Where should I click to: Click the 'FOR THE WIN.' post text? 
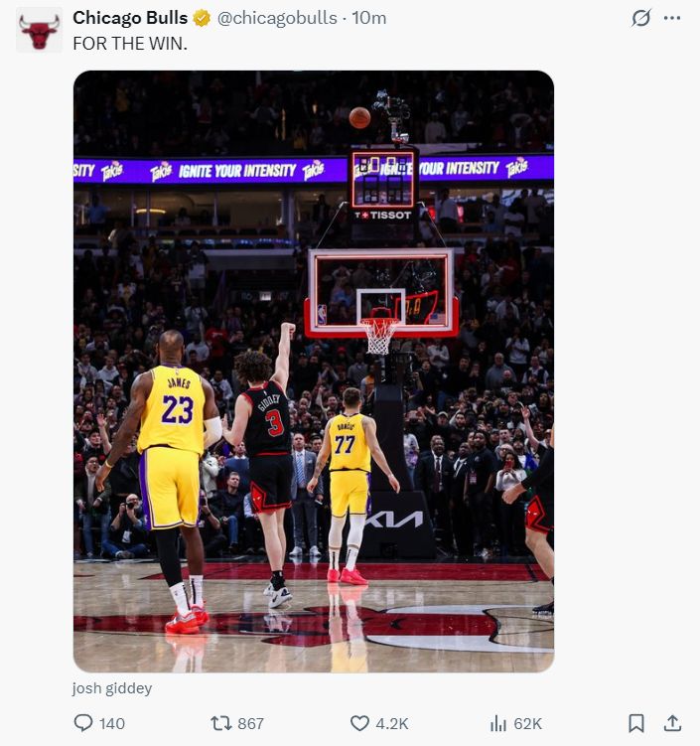[130, 44]
